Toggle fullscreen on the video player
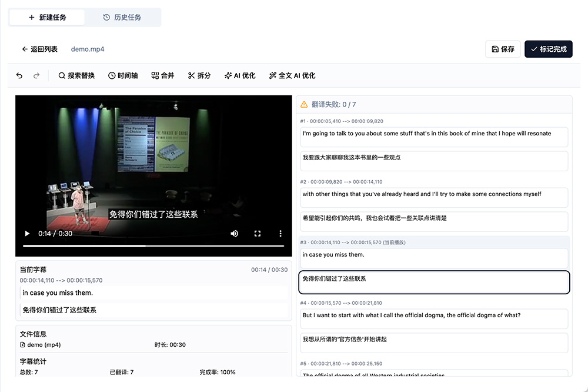Screen dimensions: 588x392 coord(258,233)
